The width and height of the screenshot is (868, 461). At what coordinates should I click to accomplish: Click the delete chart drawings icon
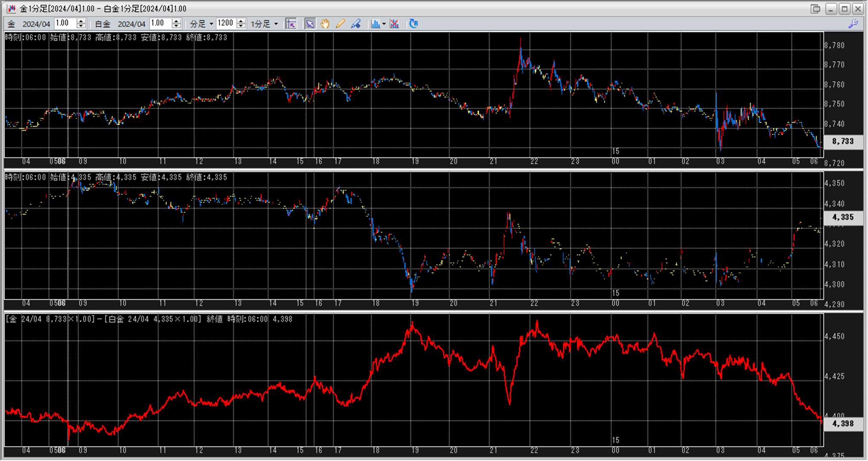(394, 24)
